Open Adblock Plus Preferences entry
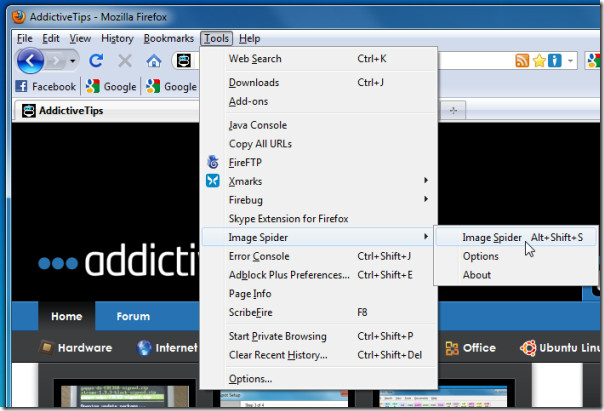Screen dimensions: 604x411 coord(319,275)
